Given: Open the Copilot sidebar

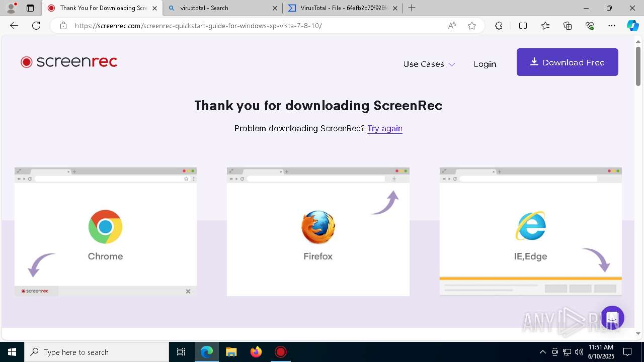Looking at the screenshot, I should [x=632, y=26].
